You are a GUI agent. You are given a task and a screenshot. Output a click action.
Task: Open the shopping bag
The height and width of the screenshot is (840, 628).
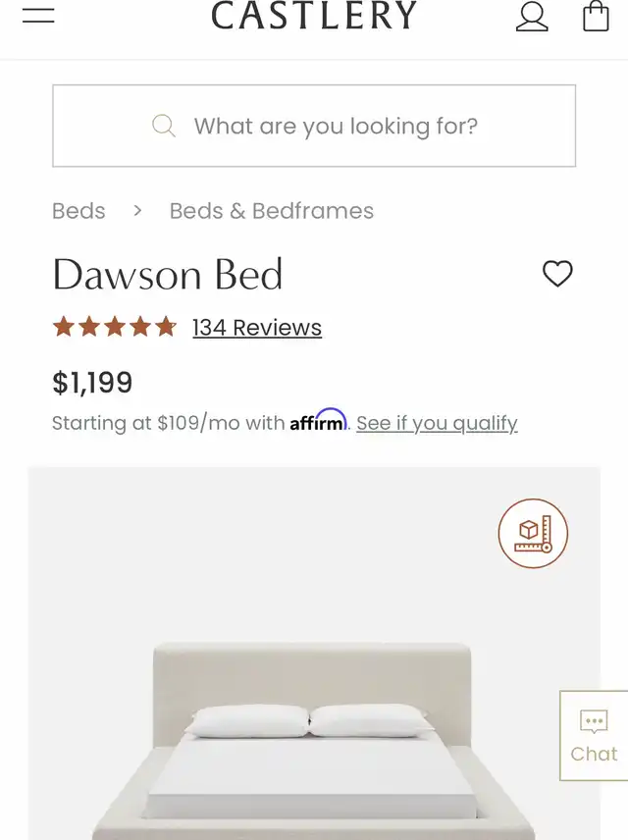[x=596, y=17]
